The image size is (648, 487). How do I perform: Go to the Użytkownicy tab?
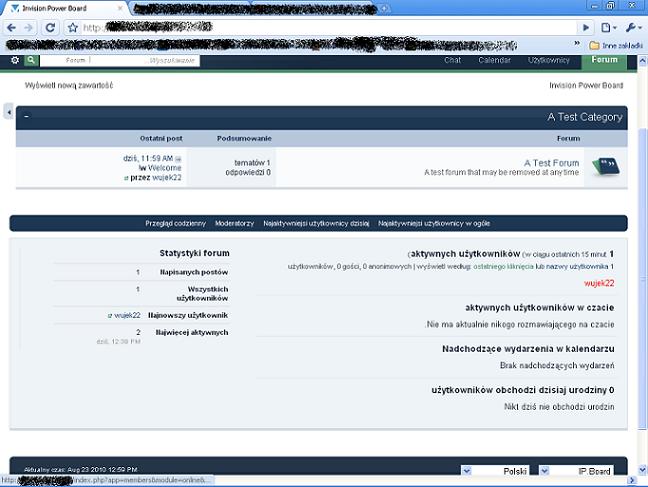coord(548,60)
